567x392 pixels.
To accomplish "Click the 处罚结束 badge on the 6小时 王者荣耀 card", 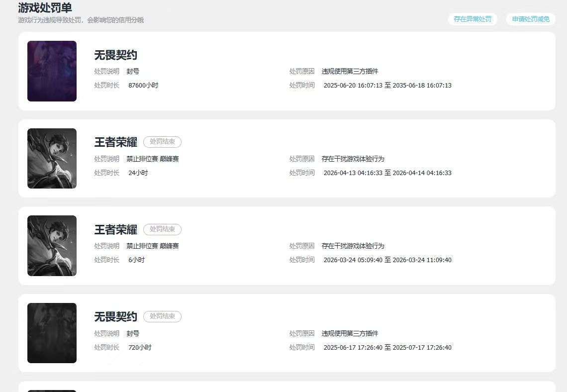I will click(x=162, y=229).
